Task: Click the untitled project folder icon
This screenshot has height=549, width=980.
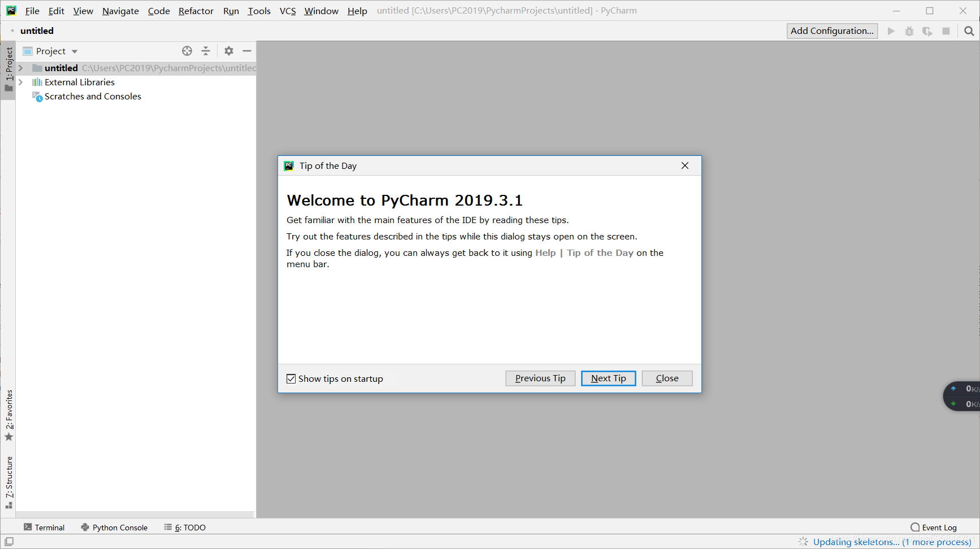Action: (x=37, y=68)
